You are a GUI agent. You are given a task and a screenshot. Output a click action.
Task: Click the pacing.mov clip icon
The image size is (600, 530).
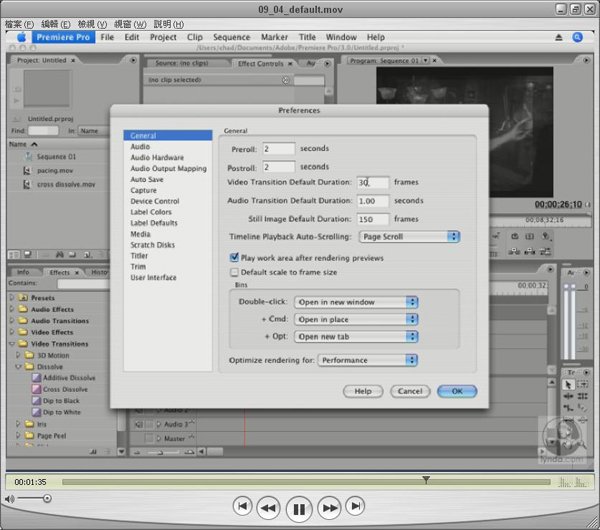pyautogui.click(x=27, y=170)
